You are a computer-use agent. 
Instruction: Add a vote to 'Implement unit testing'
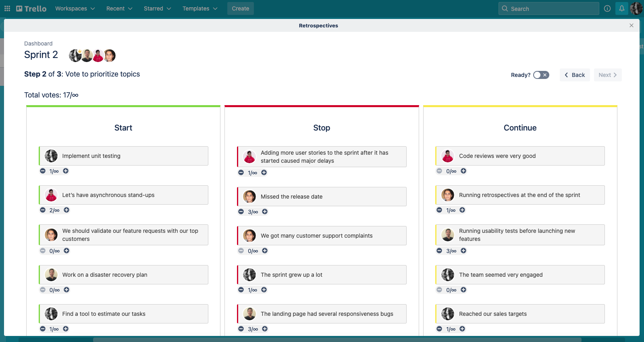pyautogui.click(x=66, y=171)
